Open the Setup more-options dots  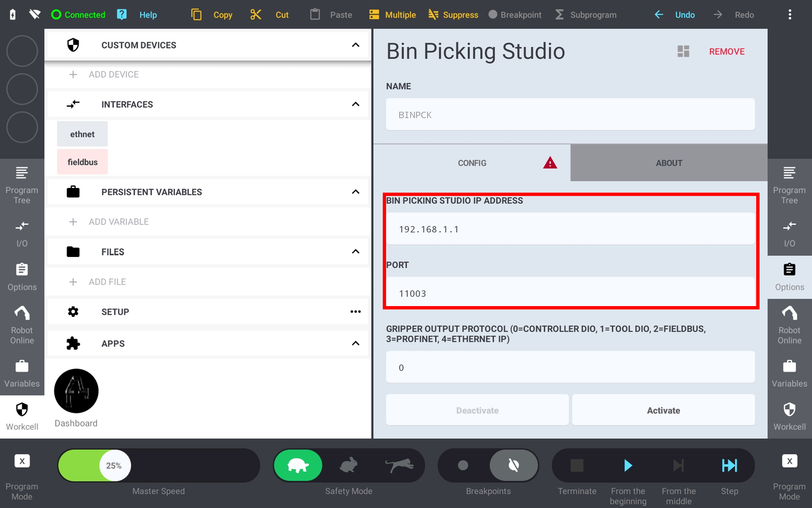pyautogui.click(x=356, y=312)
